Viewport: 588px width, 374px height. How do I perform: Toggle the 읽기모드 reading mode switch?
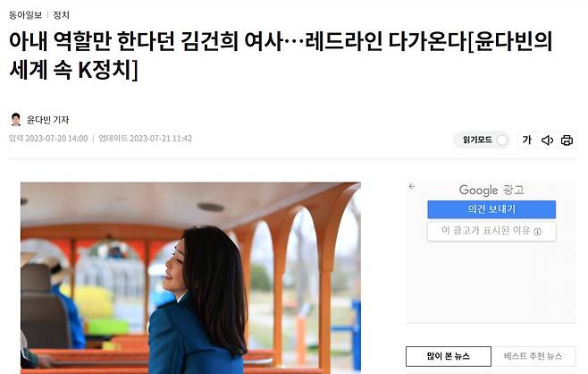[x=501, y=140]
